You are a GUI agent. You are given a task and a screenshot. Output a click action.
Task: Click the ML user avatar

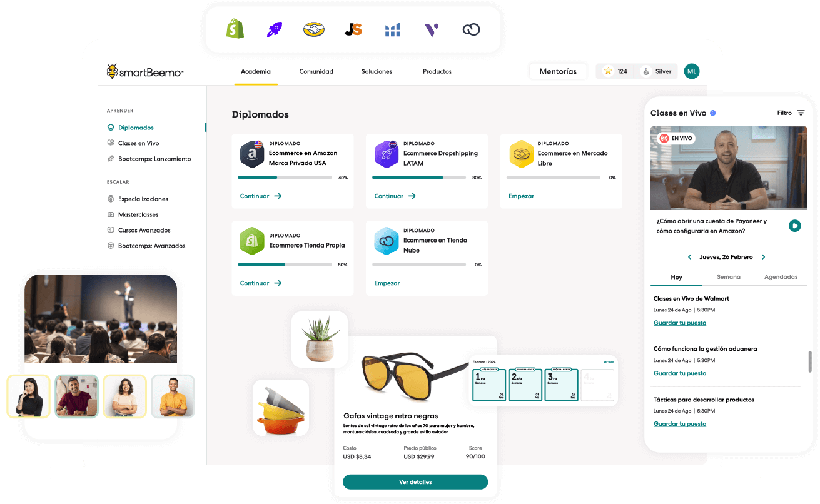[x=691, y=71]
